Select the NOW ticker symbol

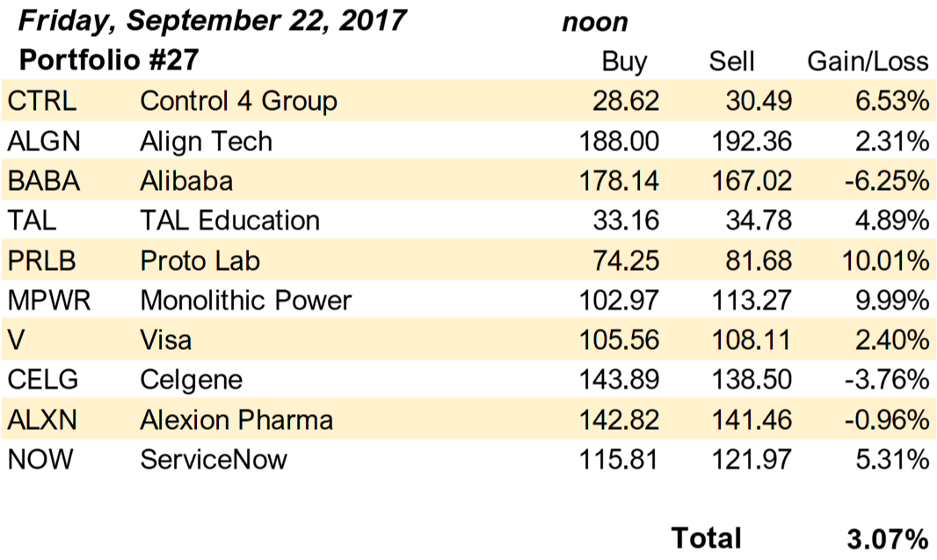[40, 460]
